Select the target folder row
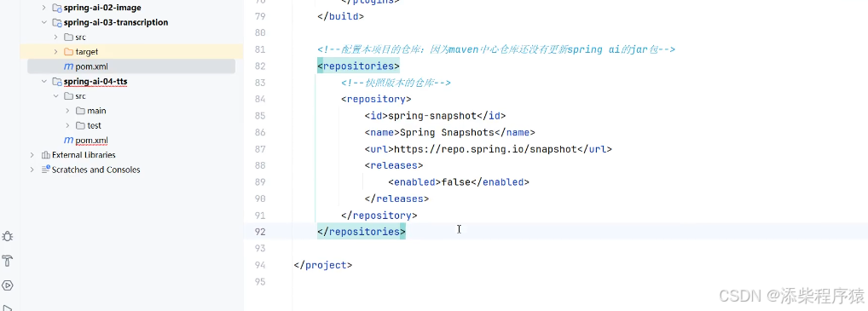 pyautogui.click(x=131, y=51)
